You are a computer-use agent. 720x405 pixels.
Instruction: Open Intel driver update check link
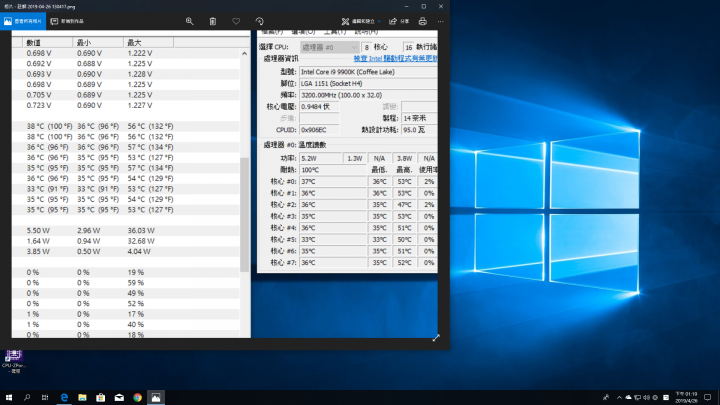click(x=395, y=59)
